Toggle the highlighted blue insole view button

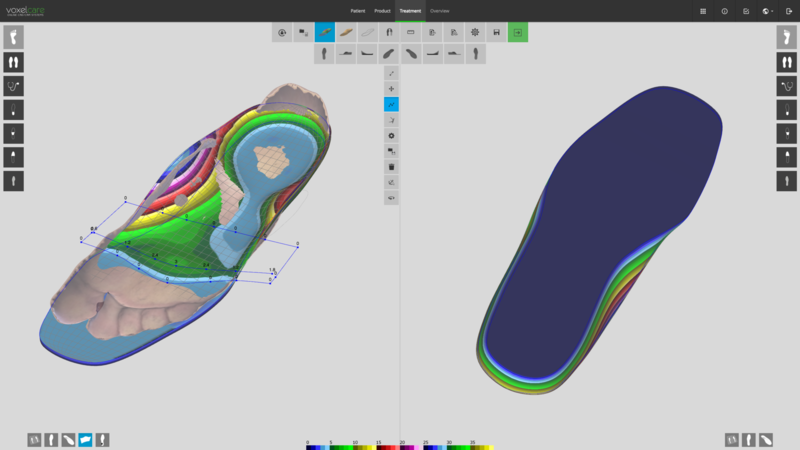(324, 33)
